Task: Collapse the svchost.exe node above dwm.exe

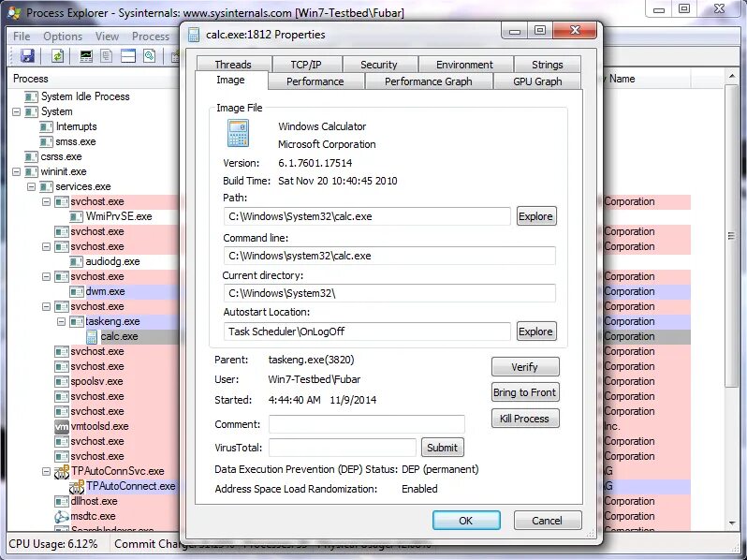Action: (x=46, y=276)
